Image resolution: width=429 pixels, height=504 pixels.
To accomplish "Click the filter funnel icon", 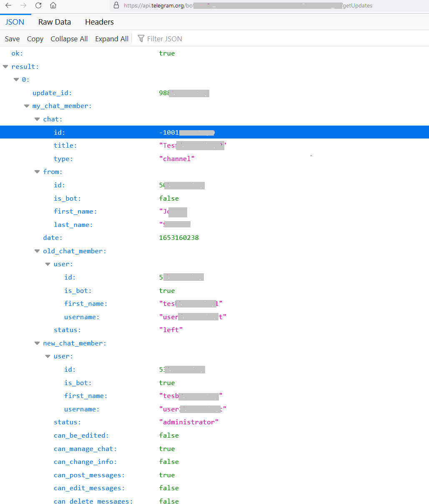I will tap(141, 38).
